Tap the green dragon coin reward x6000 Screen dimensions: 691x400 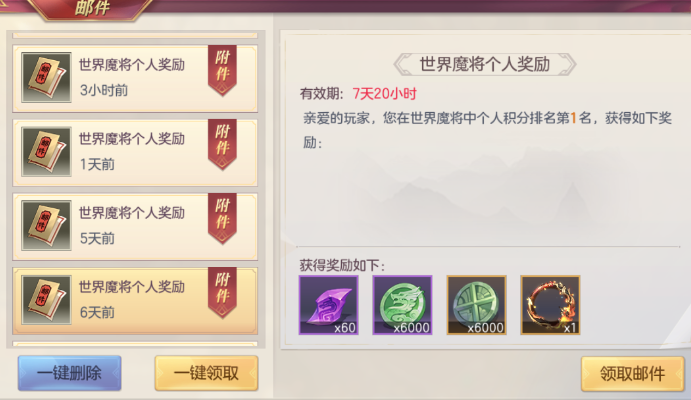402,305
